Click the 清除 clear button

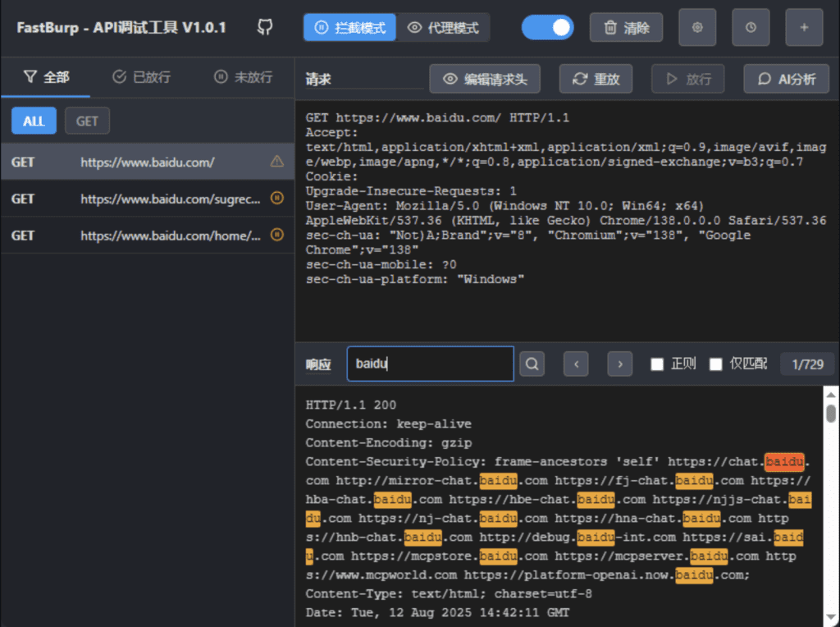626,27
